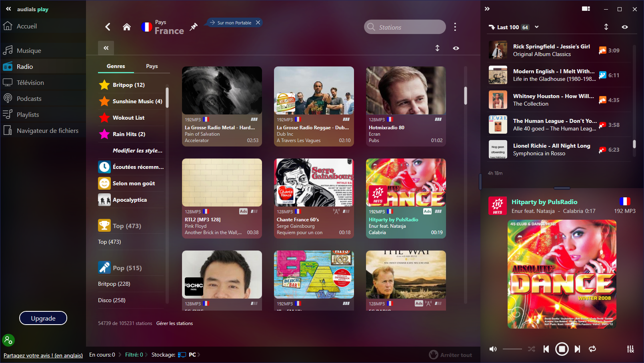Viewport: 644px width, 363px height.
Task: Collapse the right panel double chevron
Action: tap(487, 9)
